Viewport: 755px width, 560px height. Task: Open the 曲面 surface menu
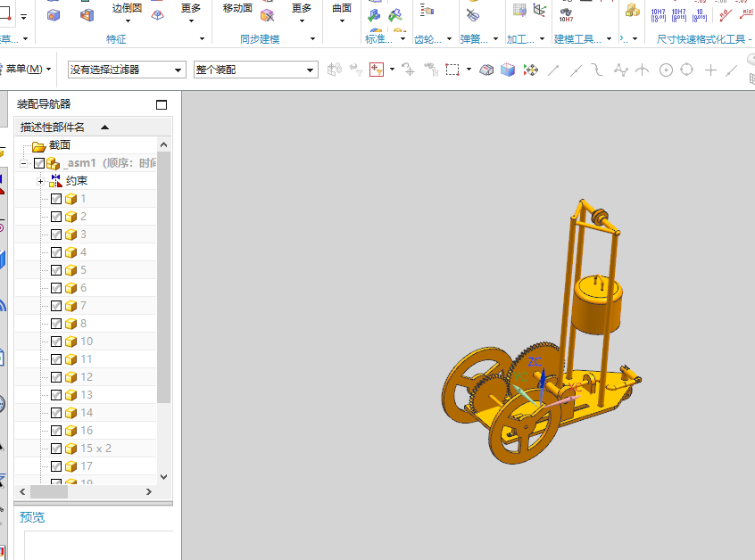coord(342,8)
